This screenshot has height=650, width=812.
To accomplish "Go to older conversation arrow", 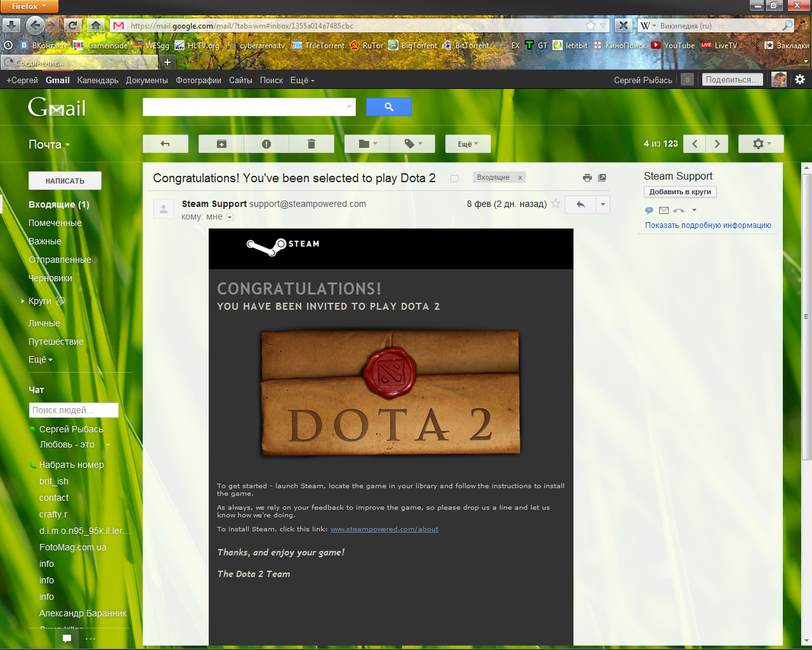I will pyautogui.click(x=717, y=144).
